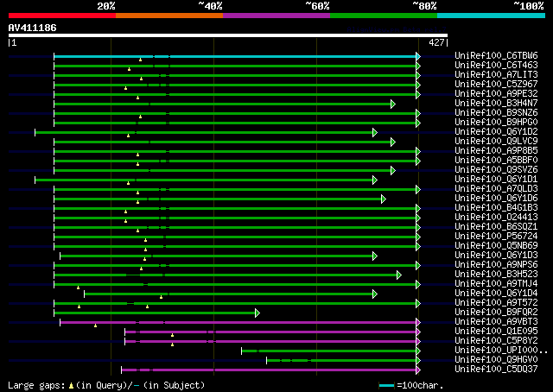Image resolution: width=553 pixels, height=392 pixels.
Task: Select hit name UniRef100_Q9SVZ6
Action: pyautogui.click(x=496, y=170)
